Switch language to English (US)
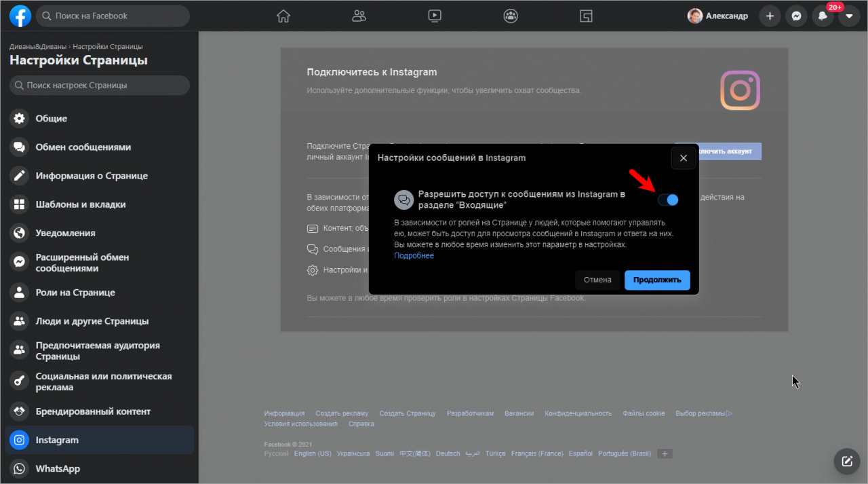 click(x=313, y=453)
